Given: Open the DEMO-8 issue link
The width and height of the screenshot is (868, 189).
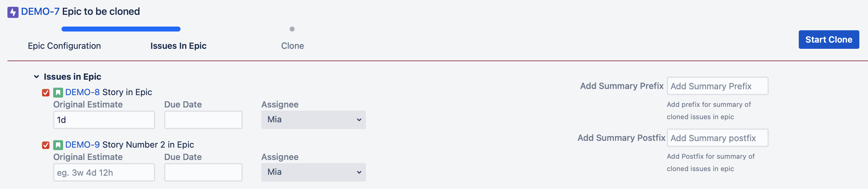Looking at the screenshot, I should tap(82, 92).
